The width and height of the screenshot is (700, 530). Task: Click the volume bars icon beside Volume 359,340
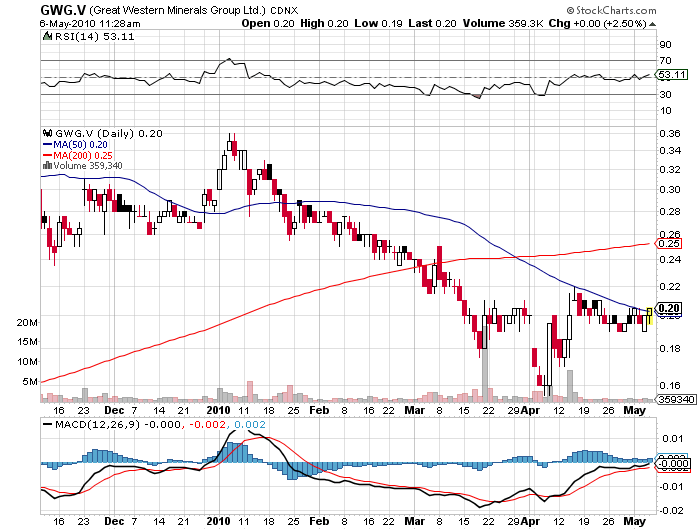tap(47, 166)
